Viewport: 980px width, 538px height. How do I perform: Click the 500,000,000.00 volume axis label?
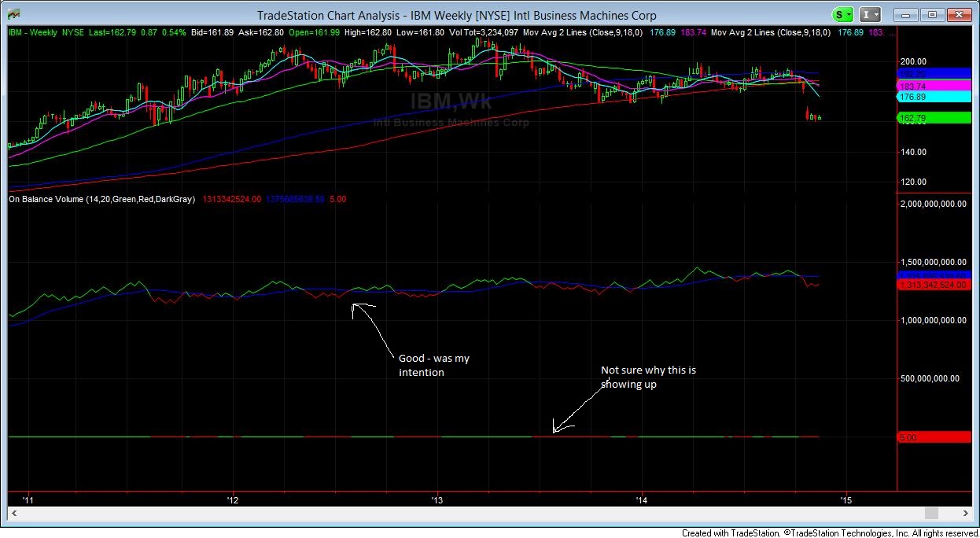tap(930, 378)
